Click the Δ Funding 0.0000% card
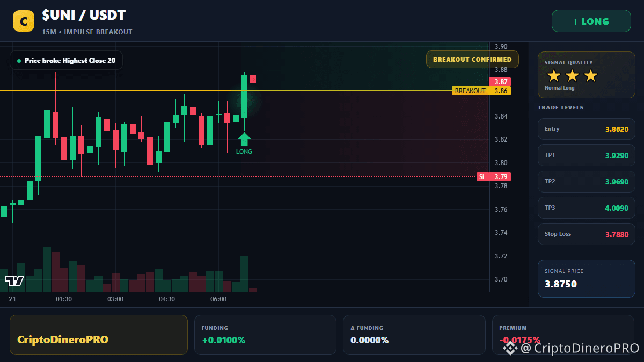644x362 pixels. [414, 335]
